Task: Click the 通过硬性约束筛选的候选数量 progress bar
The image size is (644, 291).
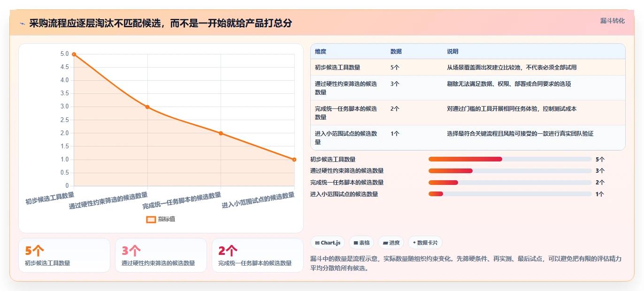Action: coord(510,171)
